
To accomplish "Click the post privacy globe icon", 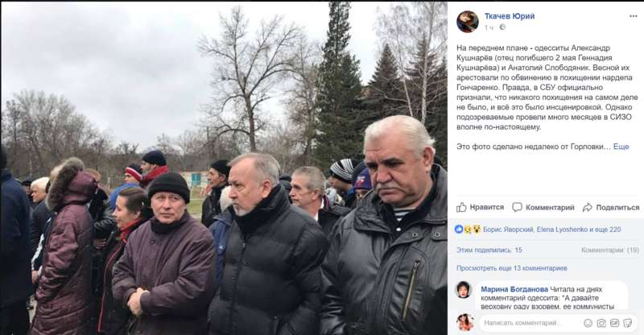I will tap(502, 27).
